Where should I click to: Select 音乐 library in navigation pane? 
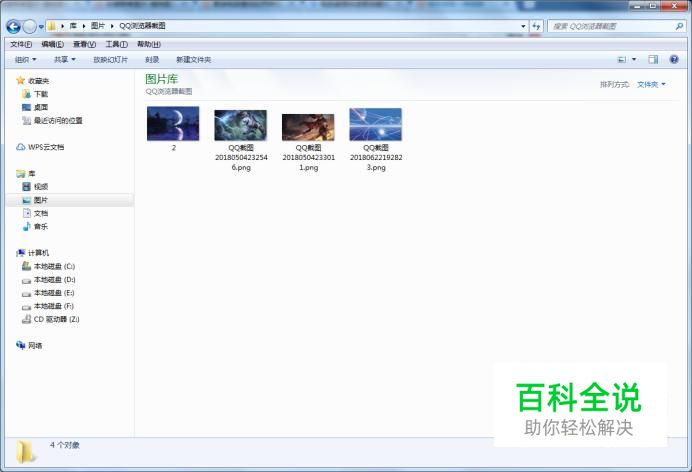41,226
